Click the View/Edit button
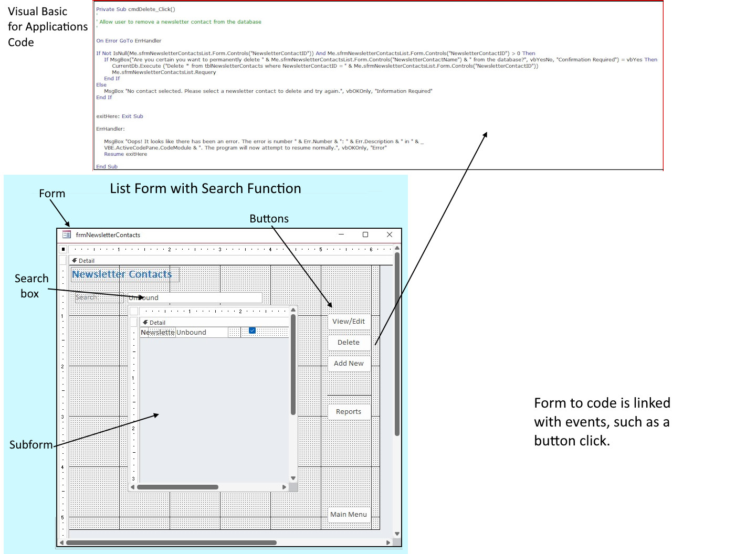 point(349,322)
